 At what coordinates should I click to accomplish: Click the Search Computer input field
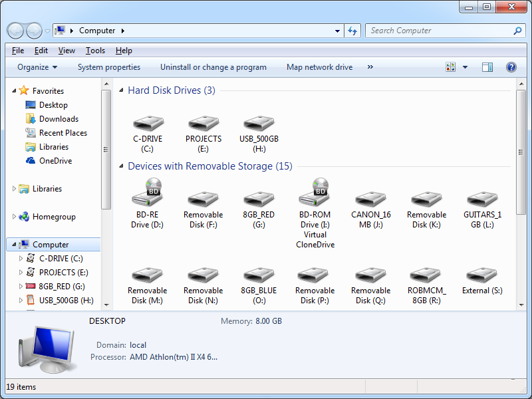point(439,31)
